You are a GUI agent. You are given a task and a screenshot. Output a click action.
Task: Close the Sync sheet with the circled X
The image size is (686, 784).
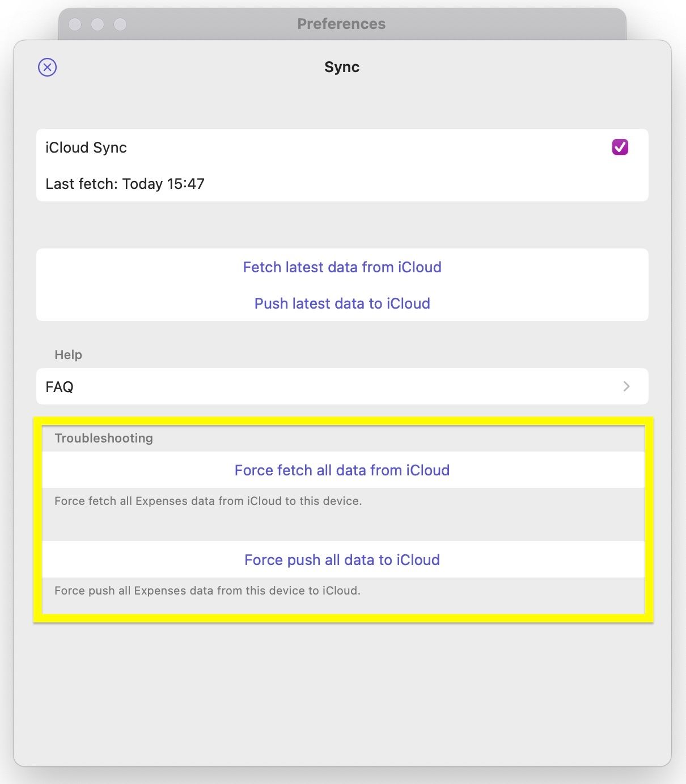48,67
